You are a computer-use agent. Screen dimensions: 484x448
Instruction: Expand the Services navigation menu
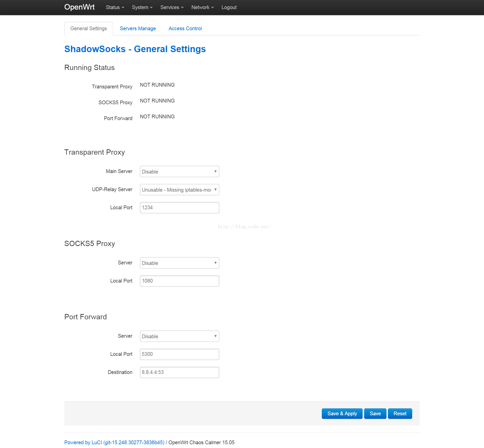click(x=172, y=7)
